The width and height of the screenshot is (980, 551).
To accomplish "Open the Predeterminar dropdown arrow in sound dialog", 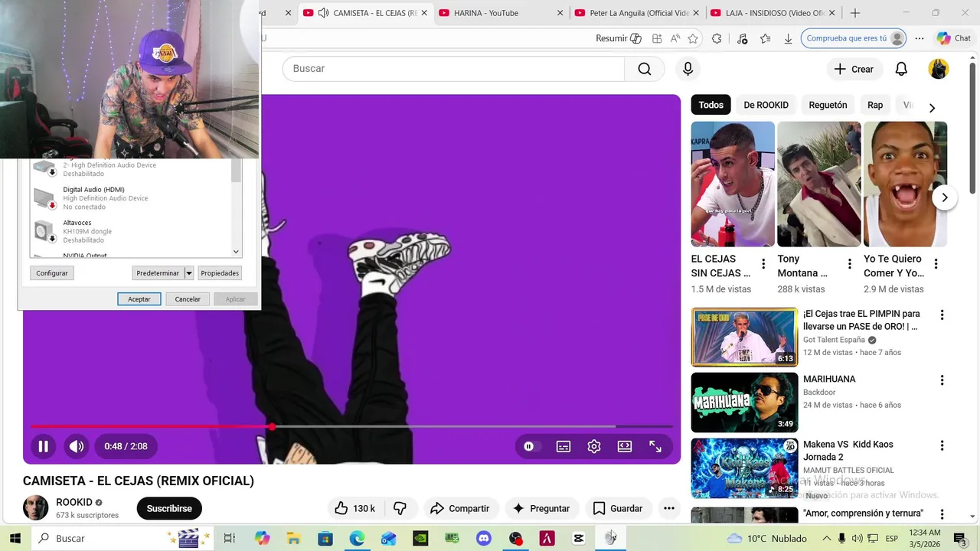I will tap(189, 273).
